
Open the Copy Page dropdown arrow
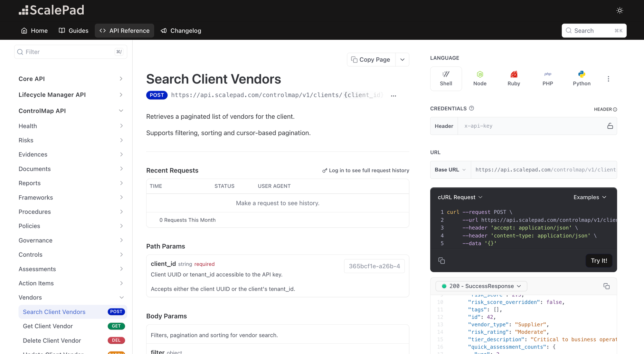402,60
